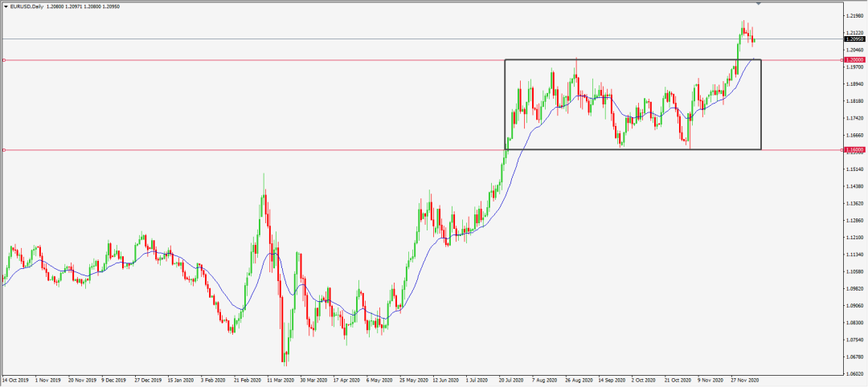
Task: Click the dropdown triangle before EURUSD,Daily
Action: click(6, 5)
